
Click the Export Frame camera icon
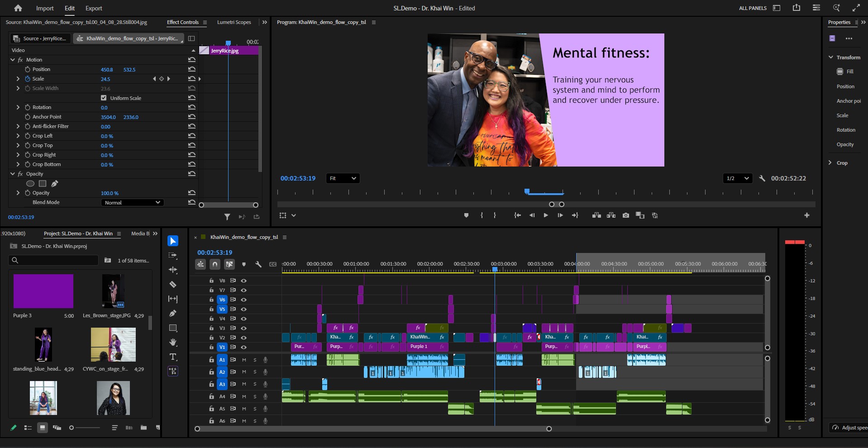pos(626,215)
